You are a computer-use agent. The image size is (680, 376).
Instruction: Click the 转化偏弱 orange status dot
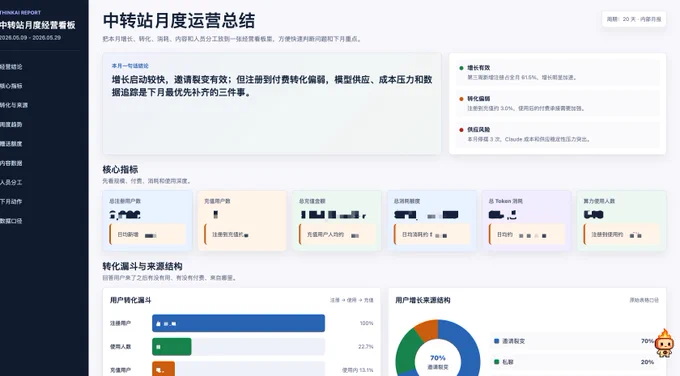(x=461, y=99)
